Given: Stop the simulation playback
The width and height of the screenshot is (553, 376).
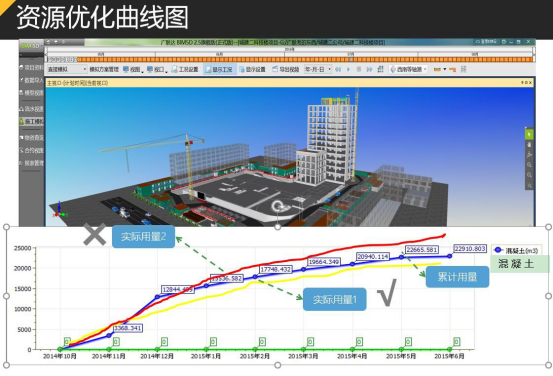Looking at the screenshot, I should [359, 69].
